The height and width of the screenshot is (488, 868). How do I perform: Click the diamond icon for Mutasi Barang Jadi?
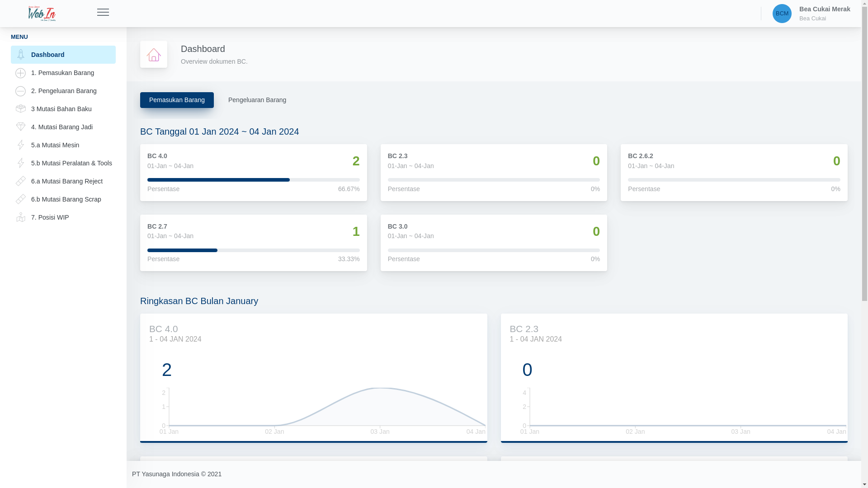20,127
